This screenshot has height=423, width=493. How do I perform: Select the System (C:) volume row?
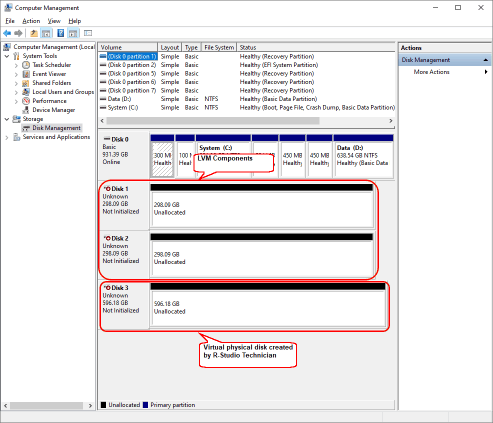pyautogui.click(x=247, y=107)
